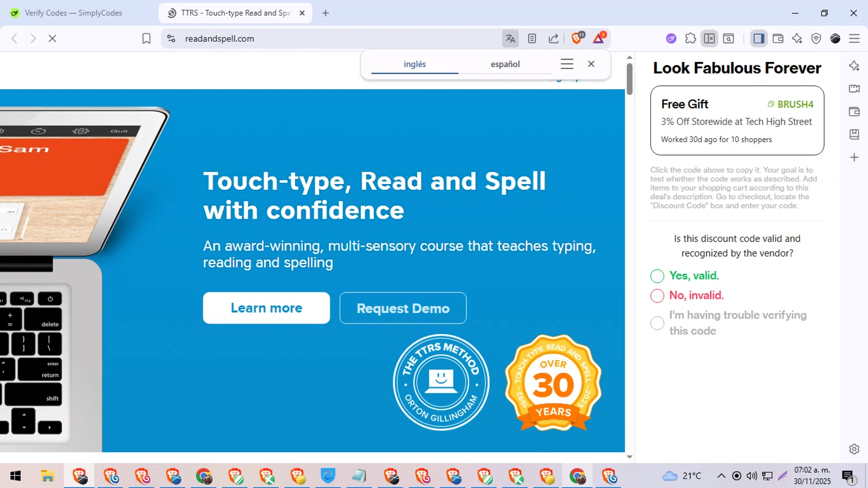Open Brave Wallet icon in toolbar
Viewport: 868px width, 488px height.
[x=778, y=39]
